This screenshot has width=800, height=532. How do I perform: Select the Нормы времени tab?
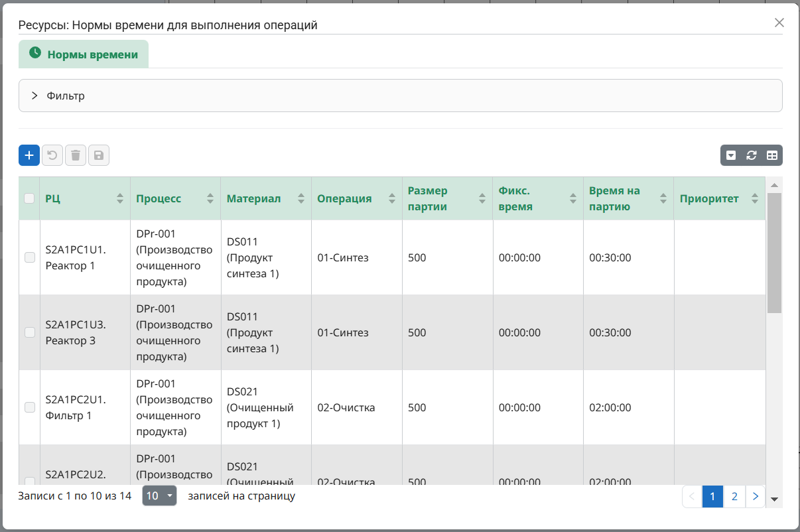coord(84,54)
